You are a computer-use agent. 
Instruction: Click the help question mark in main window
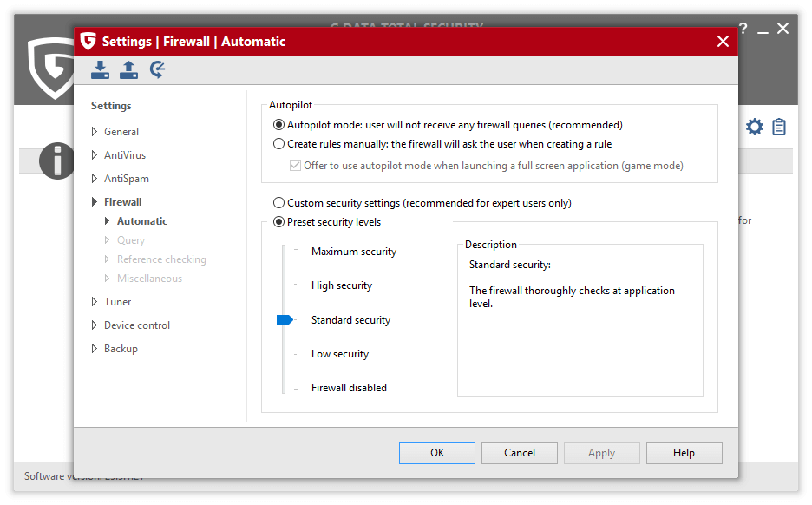click(743, 30)
